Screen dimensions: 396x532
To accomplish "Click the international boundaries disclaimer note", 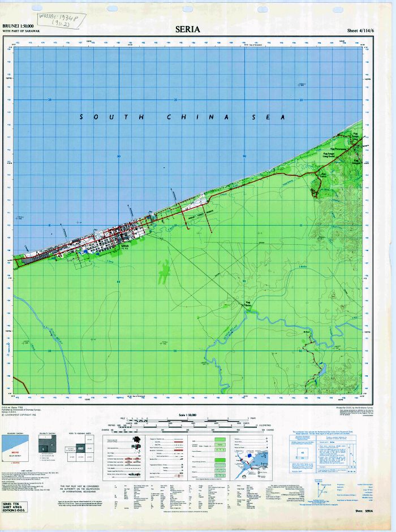I will click(81, 488).
